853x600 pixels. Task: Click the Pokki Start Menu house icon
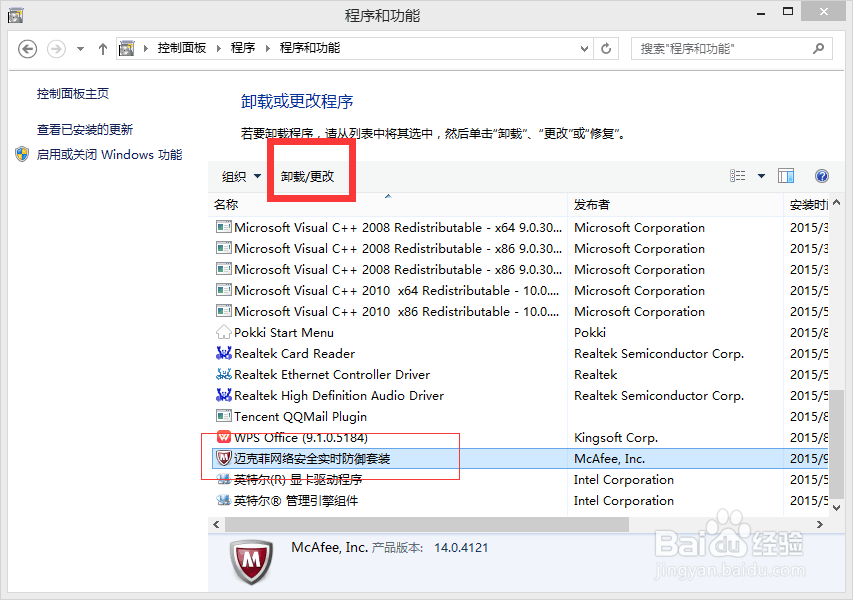point(224,332)
